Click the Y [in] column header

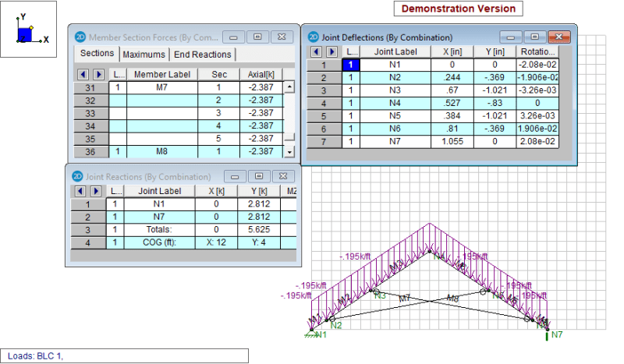(x=495, y=51)
